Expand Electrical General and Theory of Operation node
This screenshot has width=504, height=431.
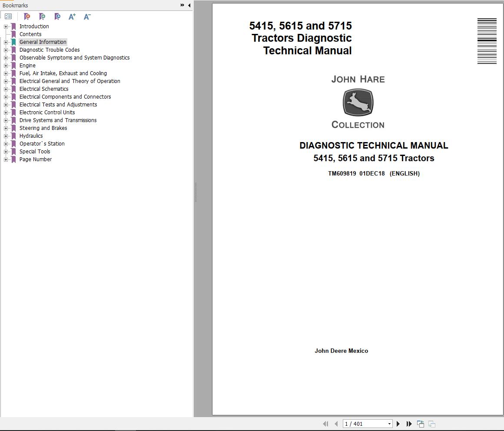pos(6,81)
